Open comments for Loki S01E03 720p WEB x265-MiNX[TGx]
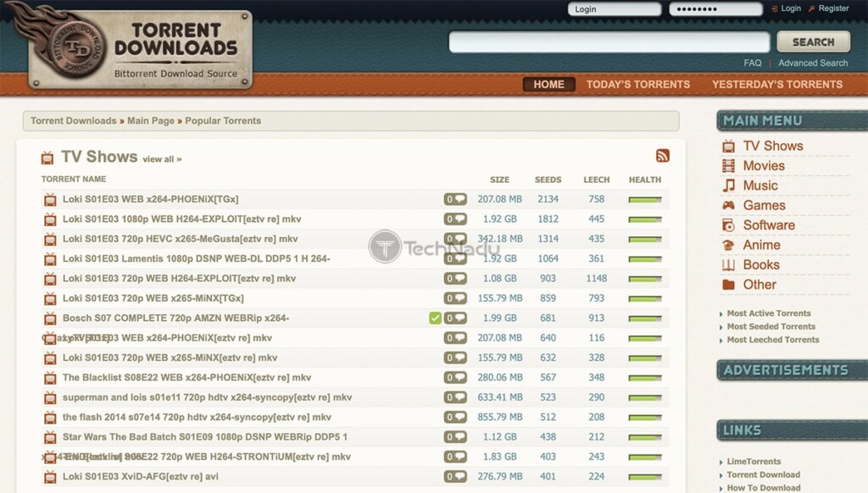 tap(455, 298)
